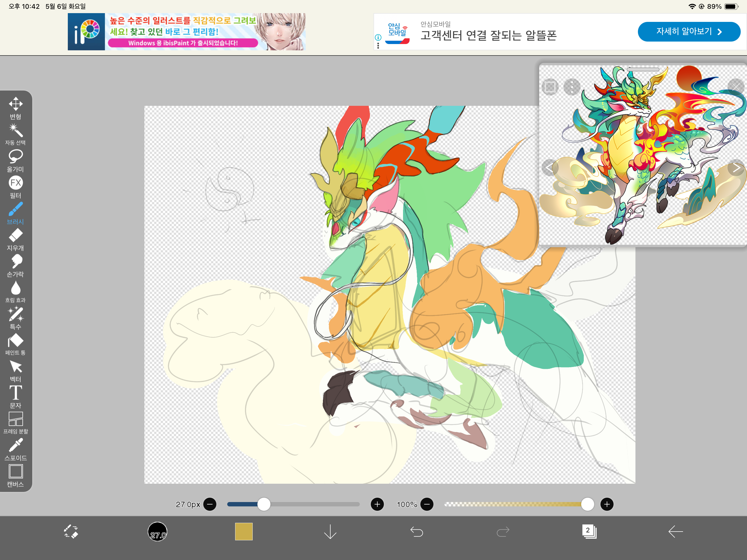Tap the reference window frame icon

(x=550, y=87)
